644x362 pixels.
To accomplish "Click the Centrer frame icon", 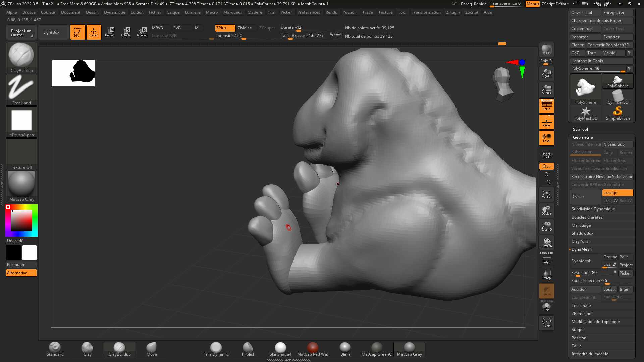I will pos(546,194).
